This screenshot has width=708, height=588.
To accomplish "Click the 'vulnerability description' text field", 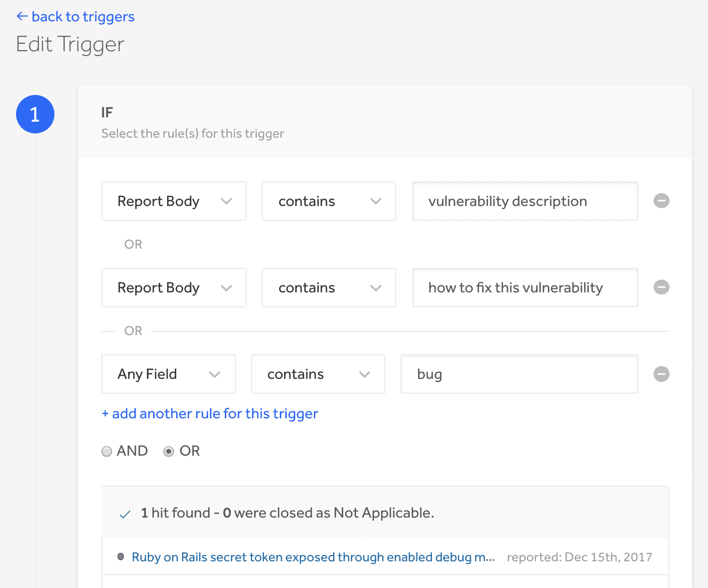I will (525, 201).
